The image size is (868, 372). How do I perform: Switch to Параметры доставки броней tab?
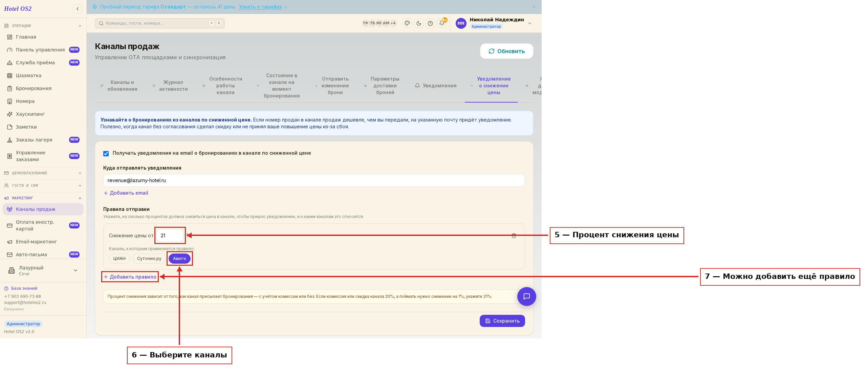(382, 86)
